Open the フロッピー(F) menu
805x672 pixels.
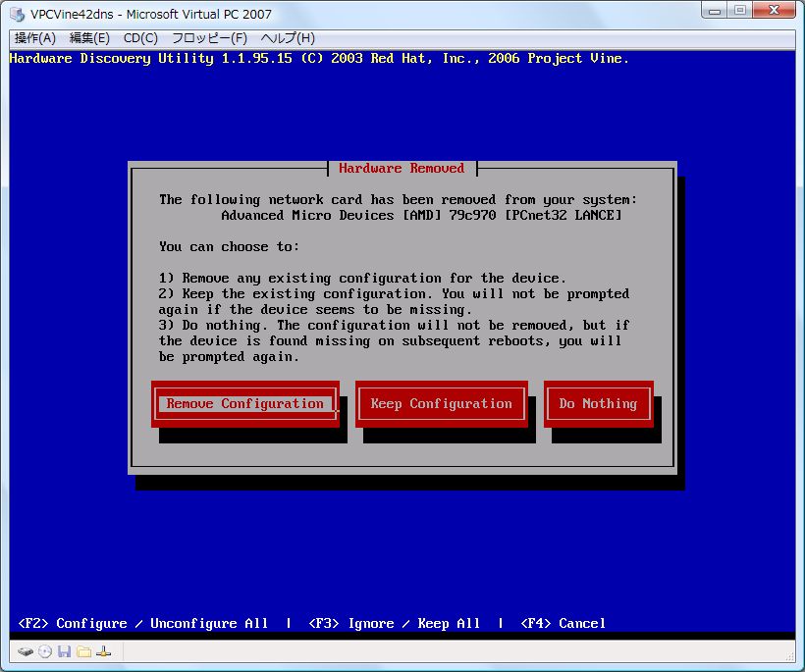(x=209, y=38)
